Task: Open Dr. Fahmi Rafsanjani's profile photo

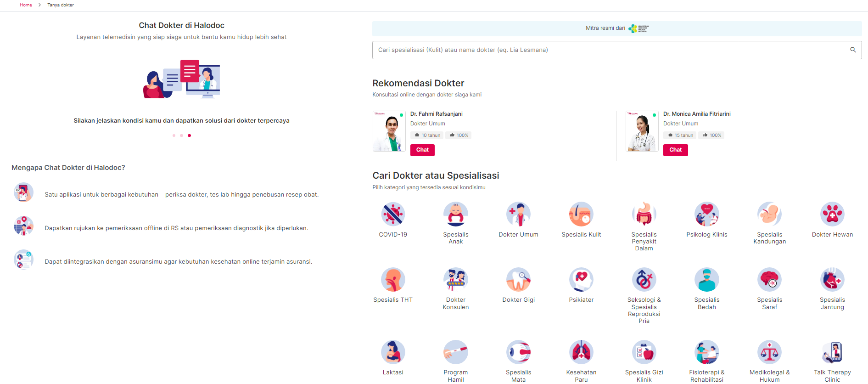Action: pos(389,131)
